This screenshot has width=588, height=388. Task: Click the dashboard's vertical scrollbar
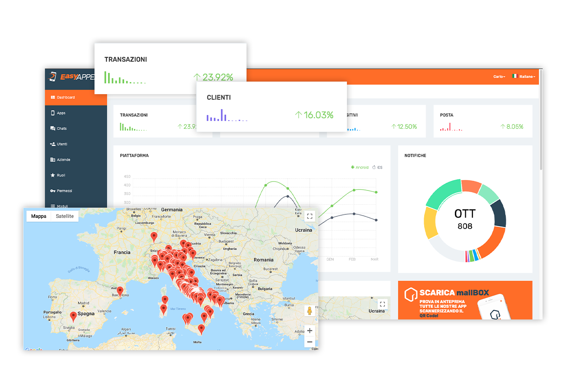(x=541, y=120)
